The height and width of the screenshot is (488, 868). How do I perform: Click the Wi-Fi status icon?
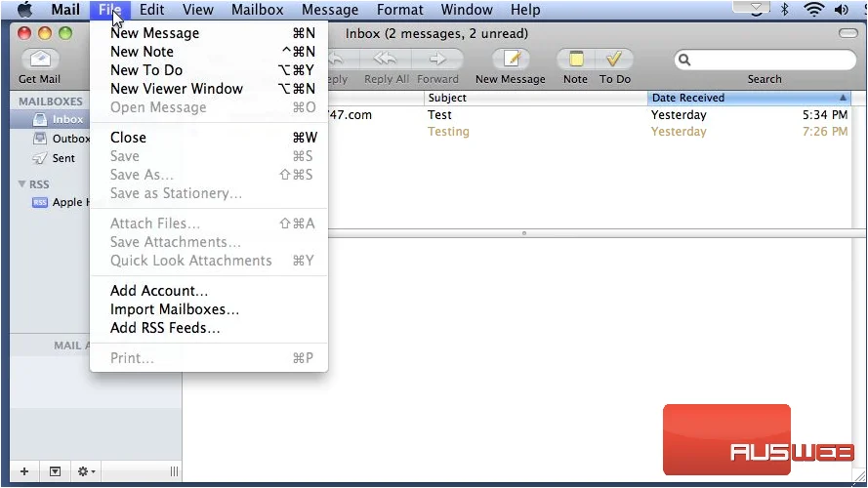click(x=813, y=10)
